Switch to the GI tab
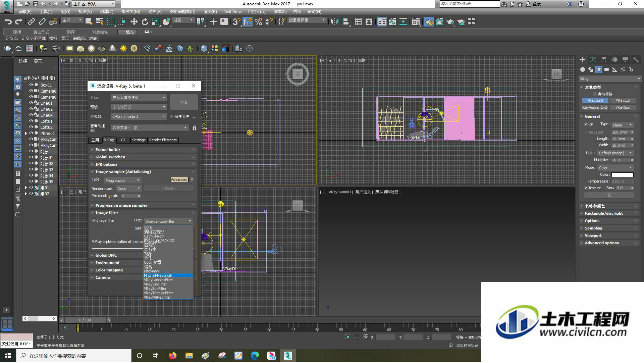Screen dimensions: 644x363 123,140
